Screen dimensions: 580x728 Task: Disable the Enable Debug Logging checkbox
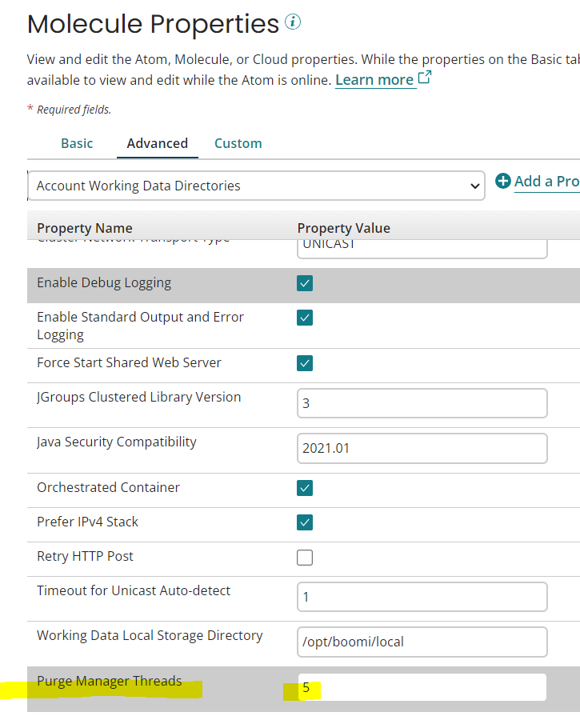pos(305,283)
